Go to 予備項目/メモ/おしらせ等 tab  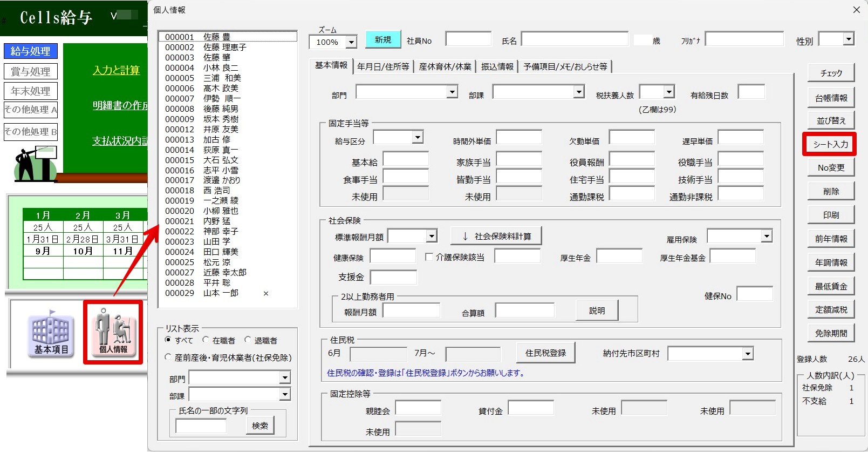[565, 66]
